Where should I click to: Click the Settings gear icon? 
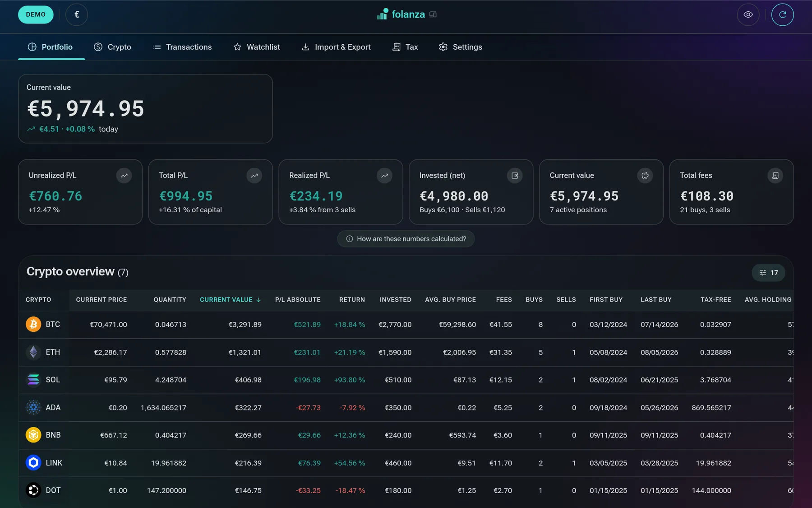443,47
